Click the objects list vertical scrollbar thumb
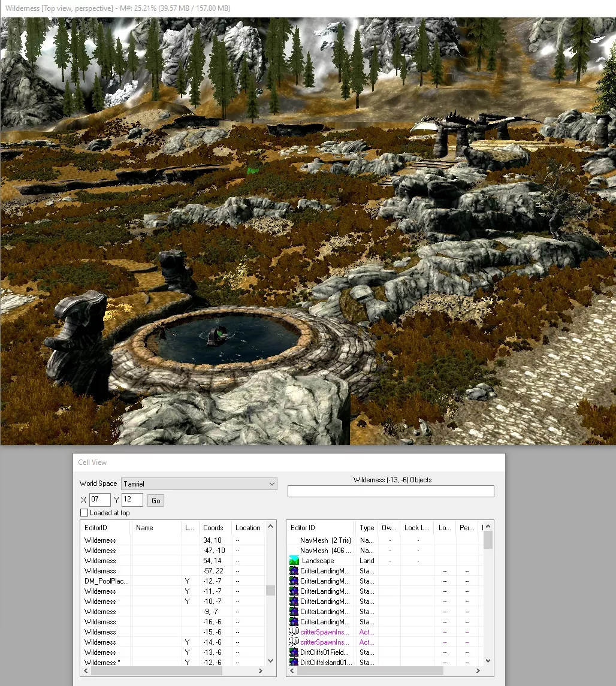This screenshot has height=686, width=616. (488, 540)
